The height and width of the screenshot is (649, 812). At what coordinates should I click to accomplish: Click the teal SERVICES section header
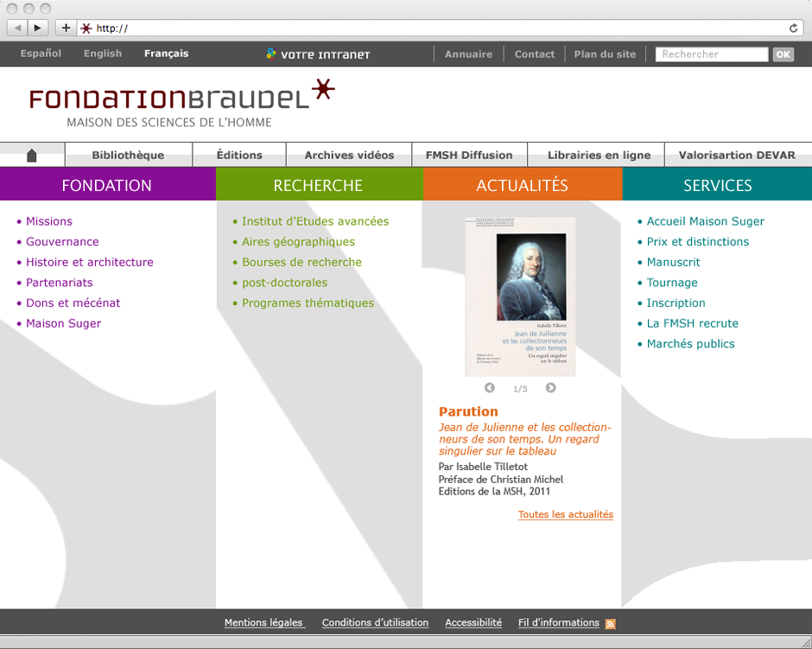click(717, 184)
